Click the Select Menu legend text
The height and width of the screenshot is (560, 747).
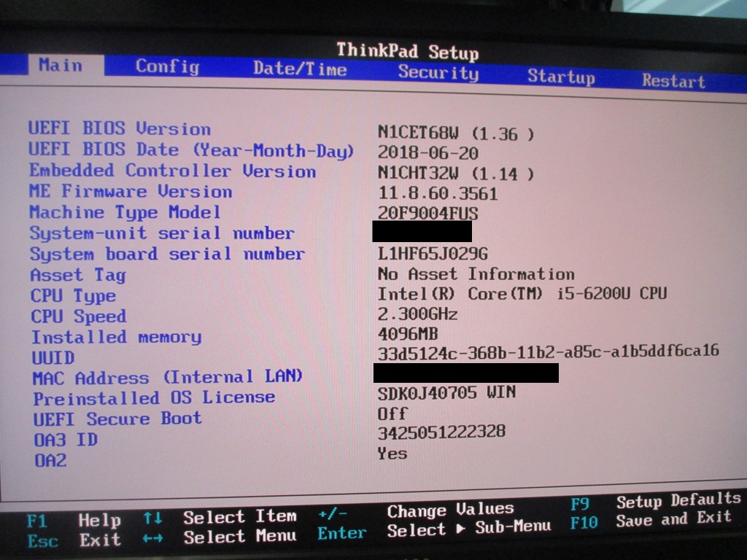pyautogui.click(x=240, y=537)
